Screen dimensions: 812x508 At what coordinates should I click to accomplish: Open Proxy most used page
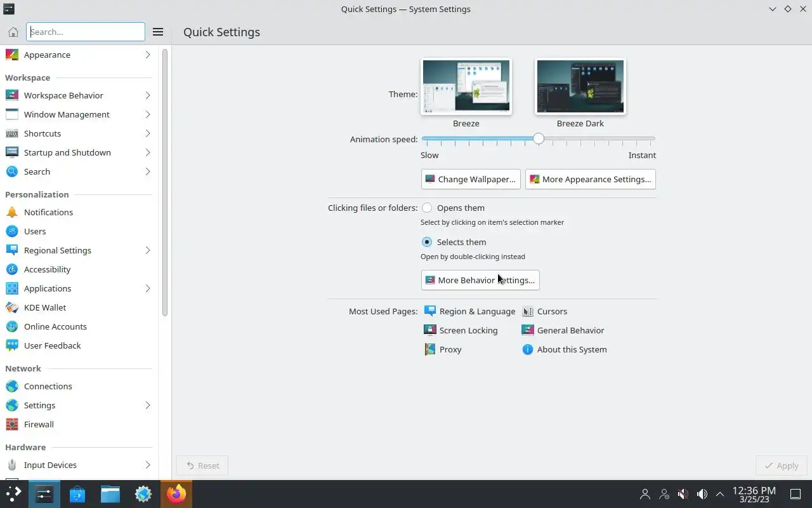pyautogui.click(x=443, y=349)
